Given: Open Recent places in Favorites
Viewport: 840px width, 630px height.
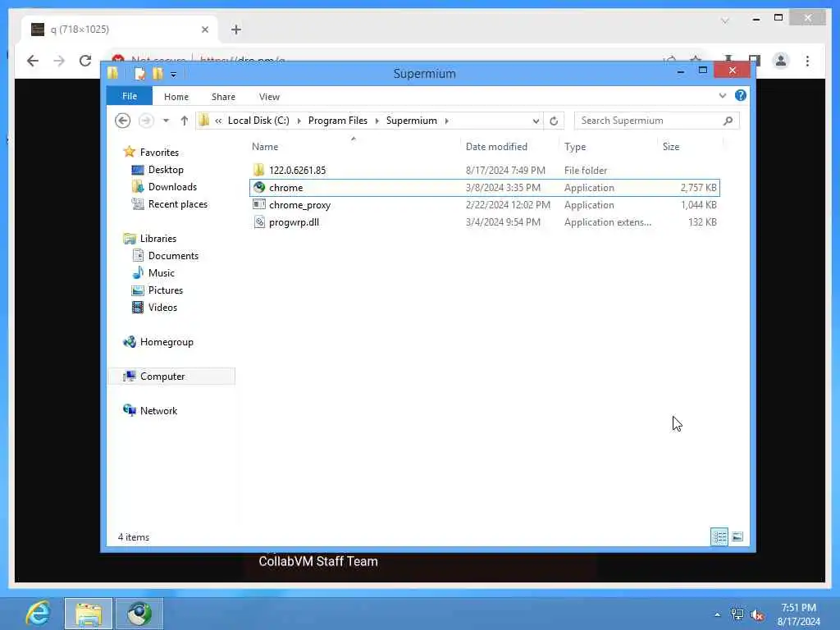Looking at the screenshot, I should (x=177, y=204).
